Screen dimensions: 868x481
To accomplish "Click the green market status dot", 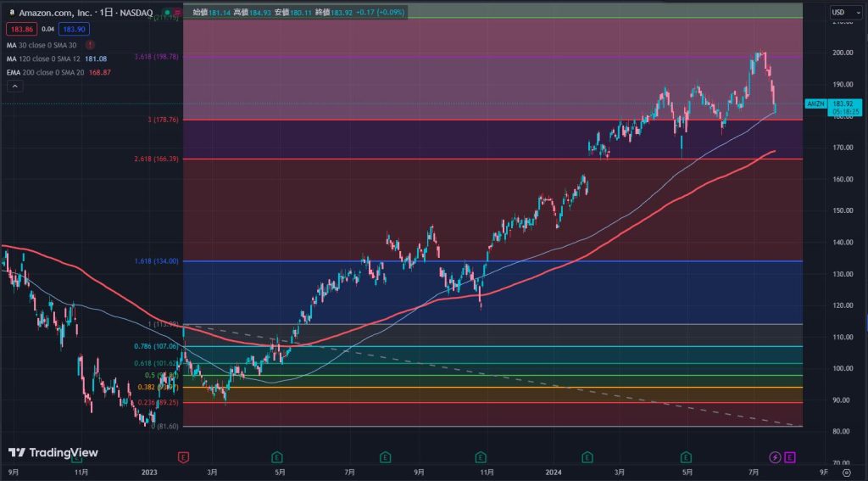I will coord(167,12).
